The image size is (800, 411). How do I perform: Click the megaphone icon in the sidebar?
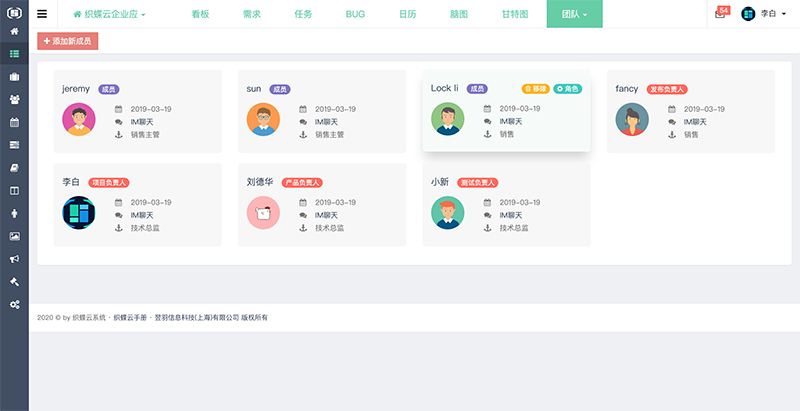(x=14, y=259)
